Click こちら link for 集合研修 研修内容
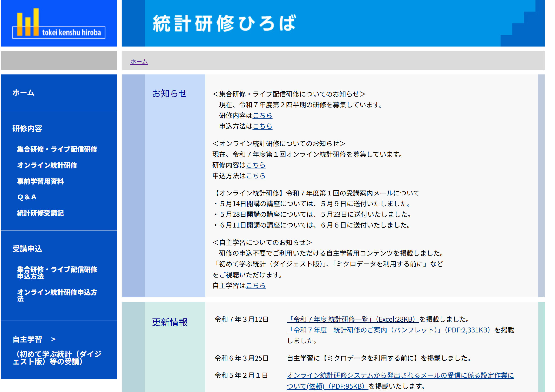Image resolution: width=555 pixels, height=392 pixels. pos(263,116)
